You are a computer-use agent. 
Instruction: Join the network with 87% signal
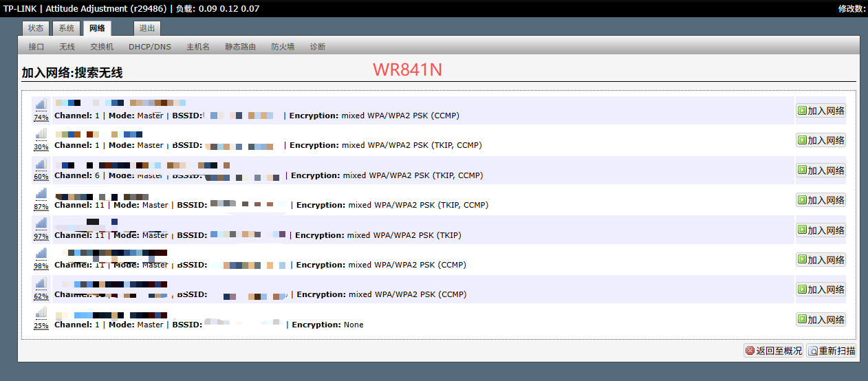pos(821,200)
